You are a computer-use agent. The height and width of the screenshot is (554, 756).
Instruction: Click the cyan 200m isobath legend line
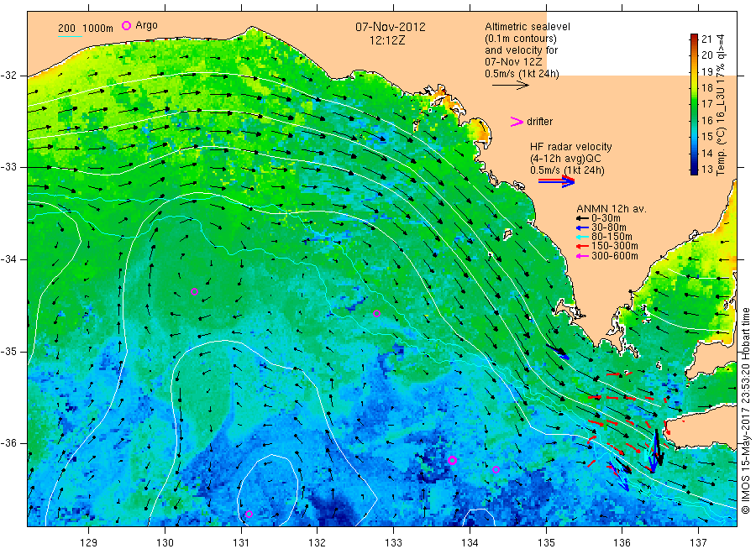click(x=70, y=37)
